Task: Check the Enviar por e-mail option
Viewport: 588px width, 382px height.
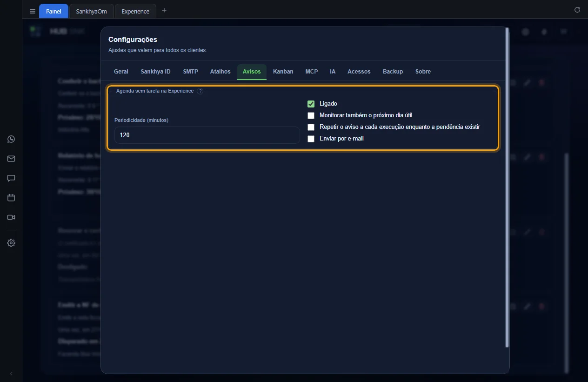Action: click(311, 139)
